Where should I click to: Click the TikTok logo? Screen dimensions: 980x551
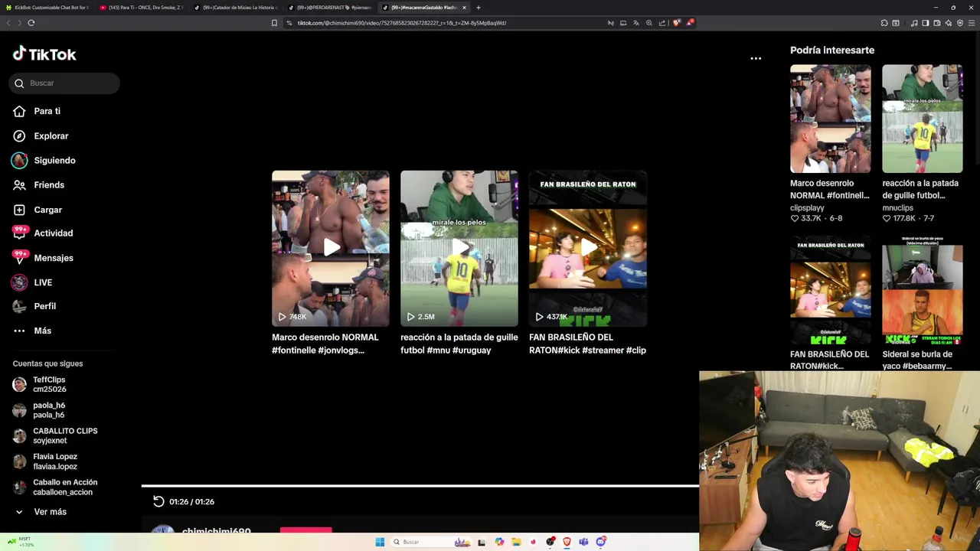[44, 54]
